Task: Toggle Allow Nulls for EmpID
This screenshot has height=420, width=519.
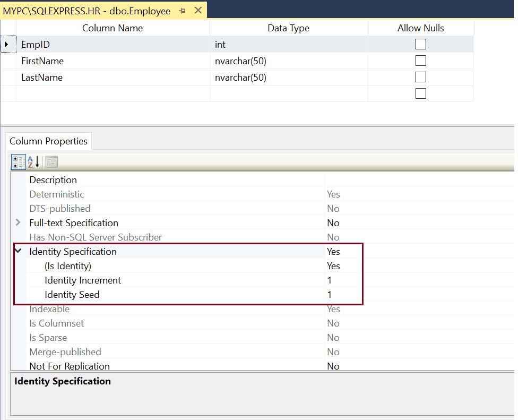Action: (x=420, y=45)
